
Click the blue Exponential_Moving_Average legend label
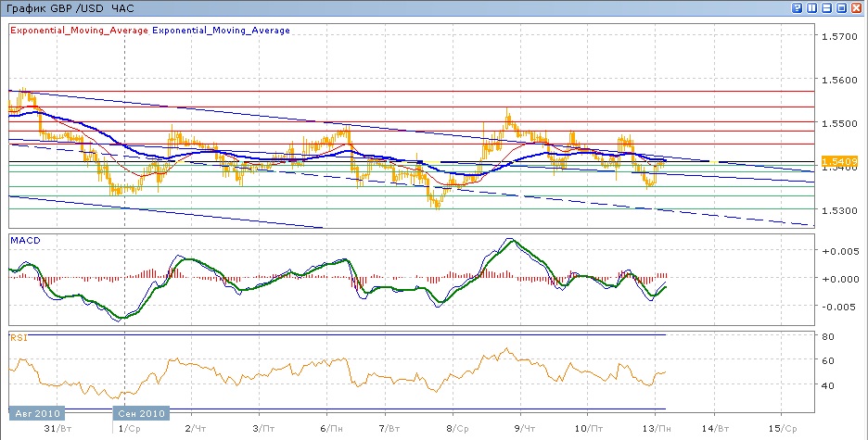[x=222, y=30]
